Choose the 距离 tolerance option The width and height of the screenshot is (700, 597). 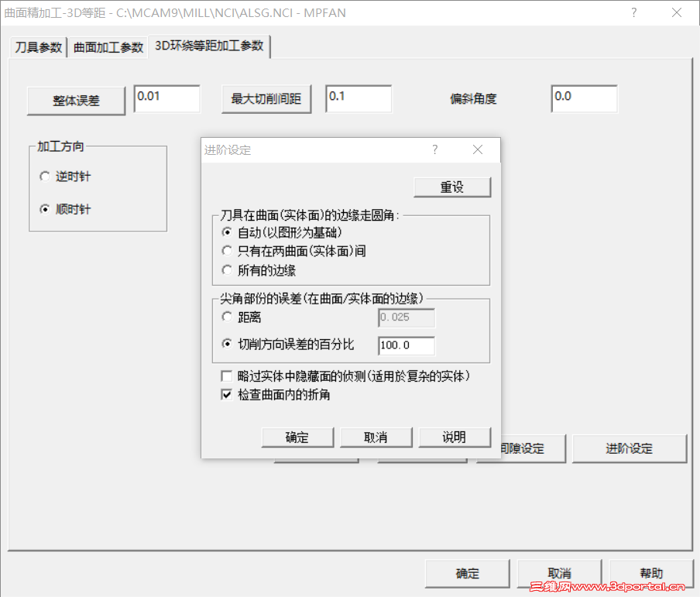pos(226,317)
